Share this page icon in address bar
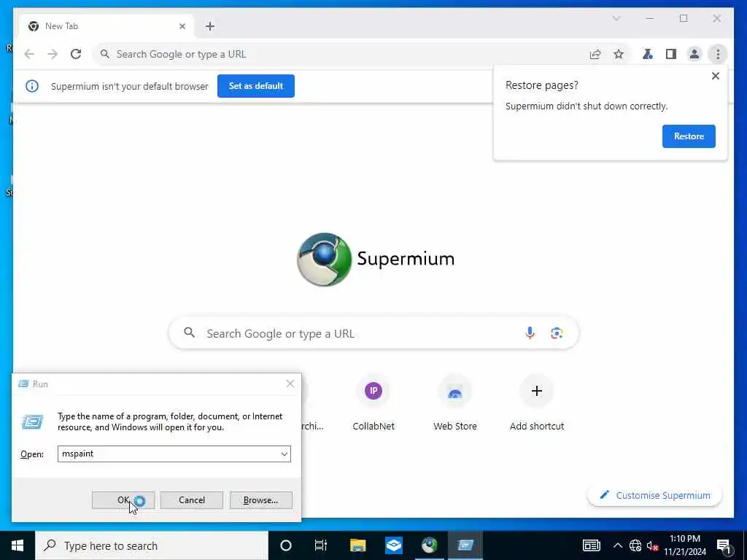Image resolution: width=747 pixels, height=560 pixels. point(595,54)
